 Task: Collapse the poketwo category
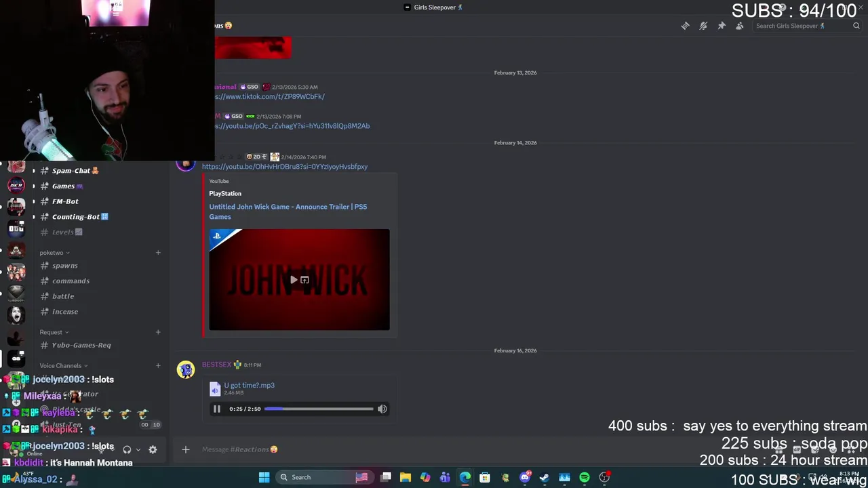(54, 253)
